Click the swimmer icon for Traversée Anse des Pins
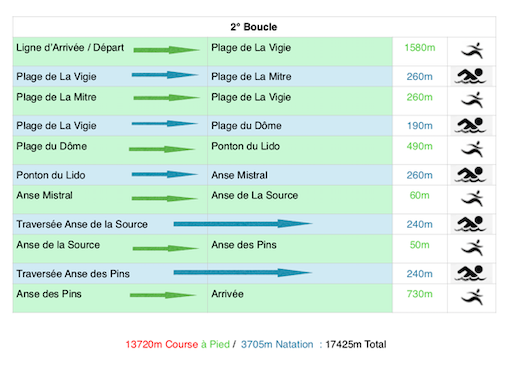 (471, 273)
